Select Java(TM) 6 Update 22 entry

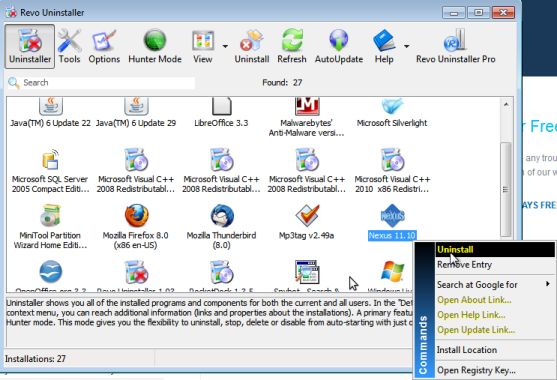[x=50, y=112]
